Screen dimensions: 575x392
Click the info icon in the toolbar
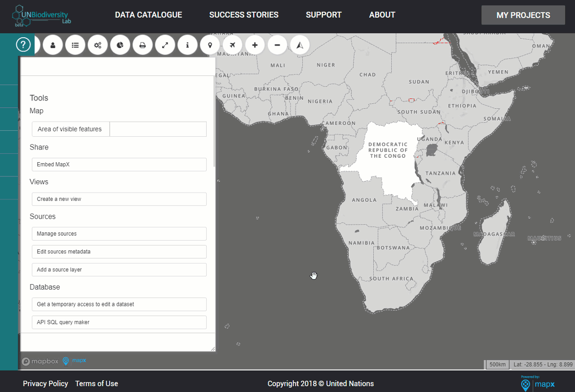point(188,45)
